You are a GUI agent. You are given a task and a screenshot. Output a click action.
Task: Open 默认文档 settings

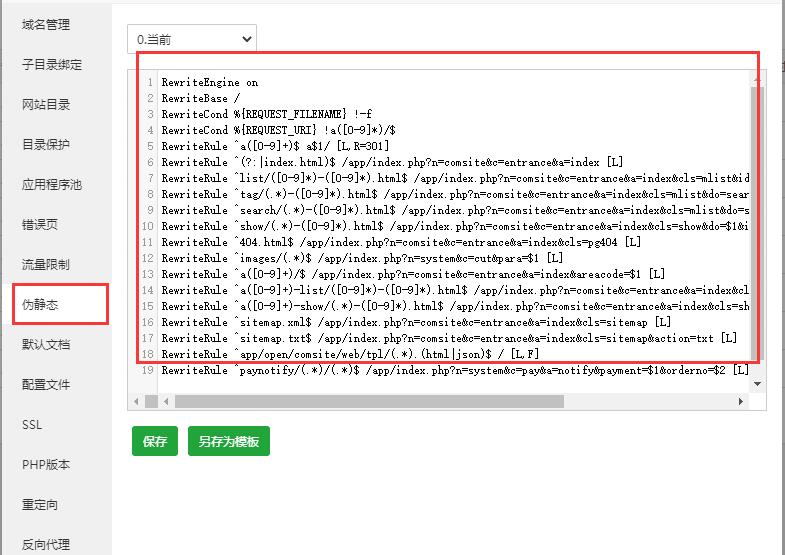[46, 344]
